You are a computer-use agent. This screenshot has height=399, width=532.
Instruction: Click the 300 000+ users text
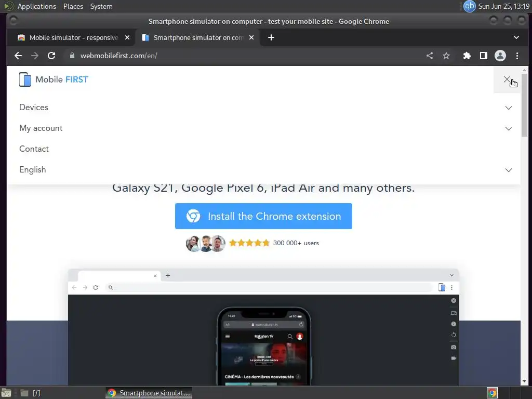pyautogui.click(x=296, y=243)
